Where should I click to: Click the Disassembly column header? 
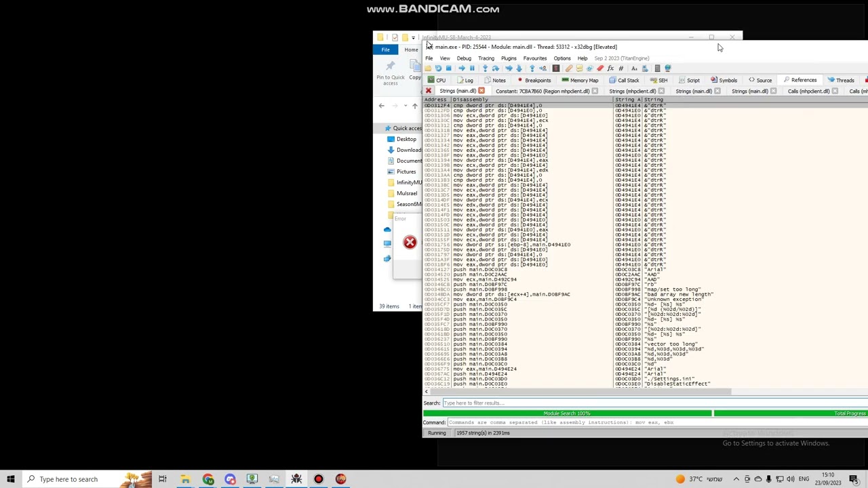tap(531, 100)
